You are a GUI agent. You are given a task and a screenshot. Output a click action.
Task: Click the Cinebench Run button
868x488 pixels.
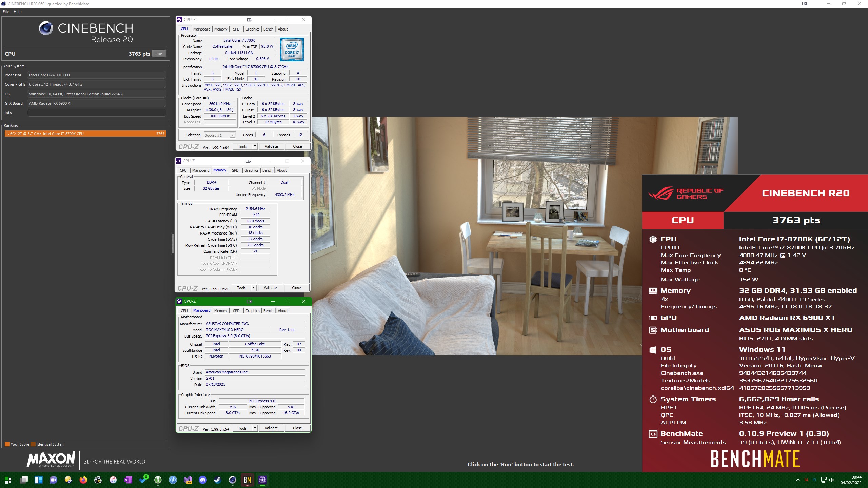[159, 54]
